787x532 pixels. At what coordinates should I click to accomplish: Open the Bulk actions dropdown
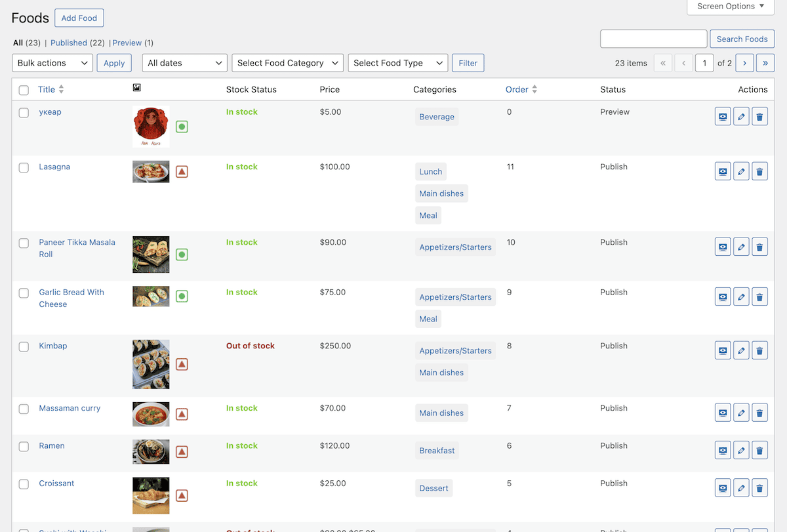coord(52,63)
